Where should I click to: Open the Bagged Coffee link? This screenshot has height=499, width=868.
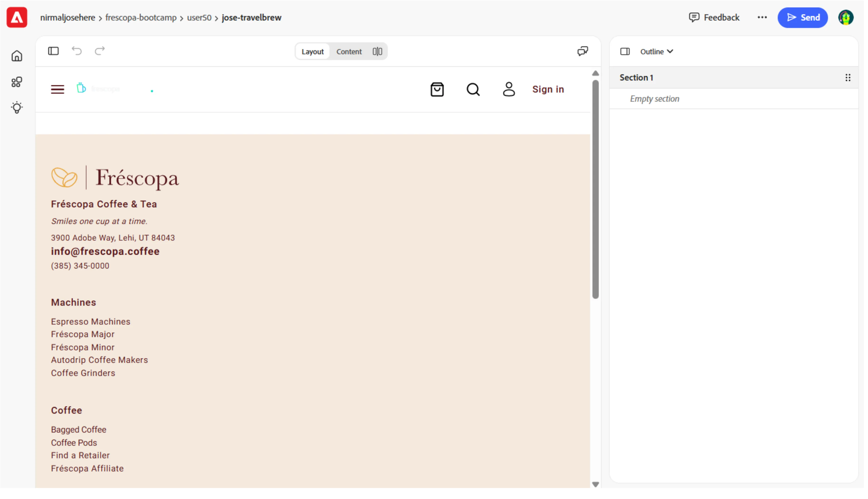tap(79, 429)
